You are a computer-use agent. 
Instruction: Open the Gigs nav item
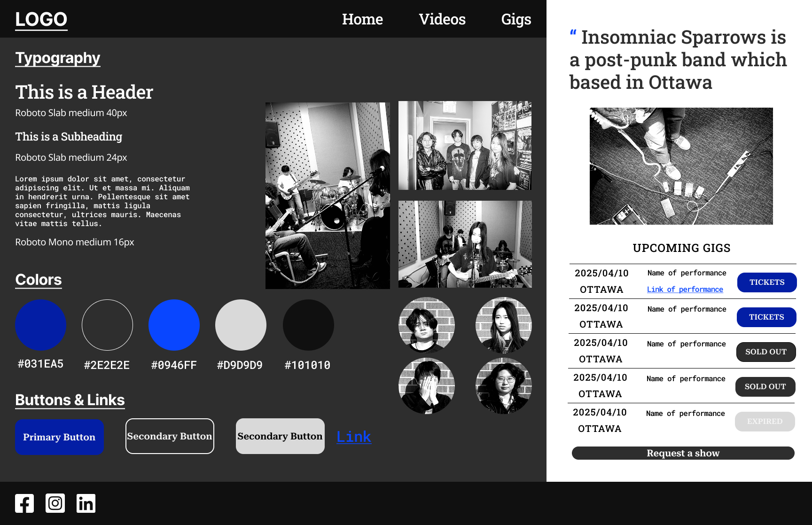(516, 20)
